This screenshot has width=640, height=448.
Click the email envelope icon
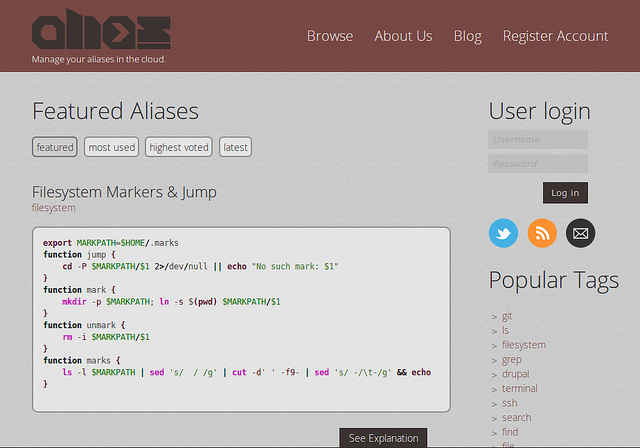click(580, 233)
